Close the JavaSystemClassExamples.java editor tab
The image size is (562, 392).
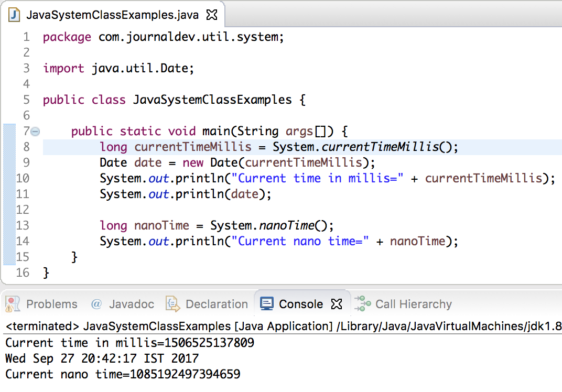(211, 14)
